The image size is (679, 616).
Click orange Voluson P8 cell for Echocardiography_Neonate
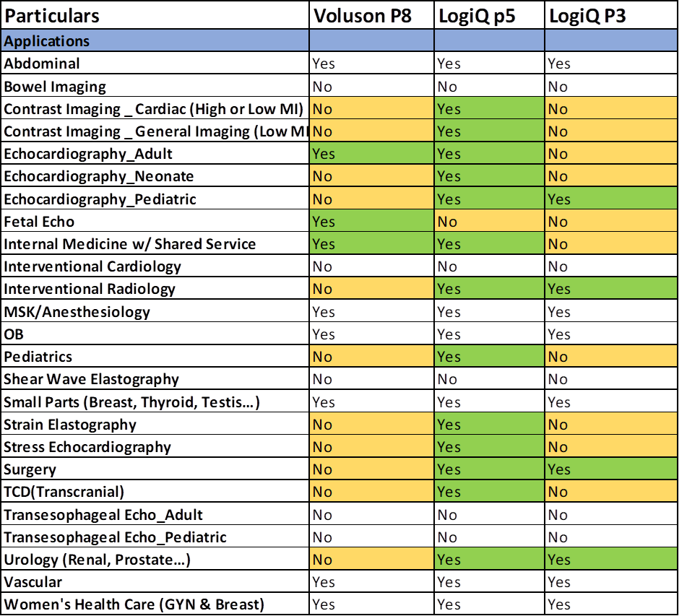(371, 176)
